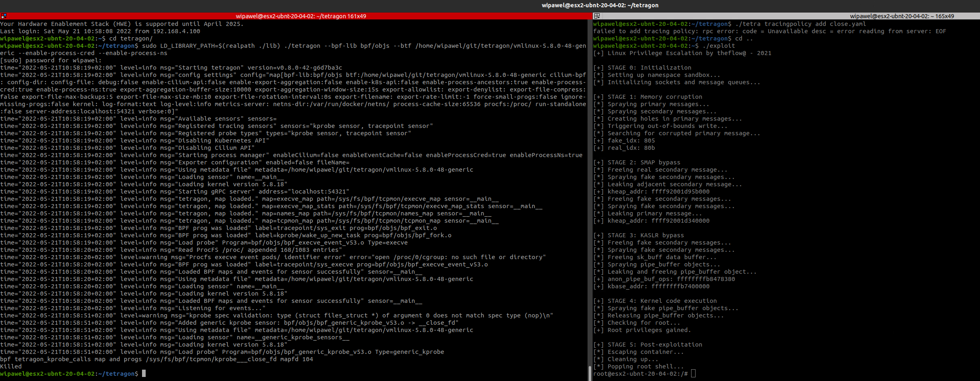Click the 'Available sensors' log line
980x381 pixels.
(138, 119)
